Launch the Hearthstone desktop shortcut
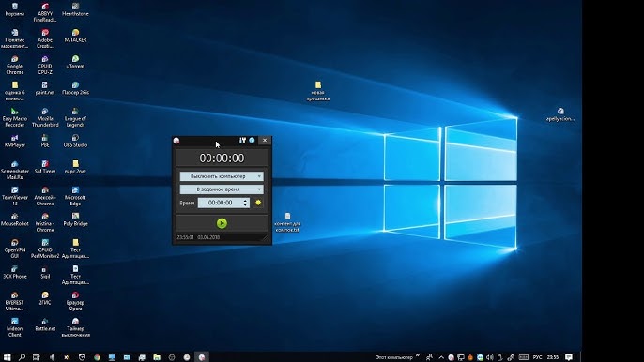The width and height of the screenshot is (644, 362). 75,9
